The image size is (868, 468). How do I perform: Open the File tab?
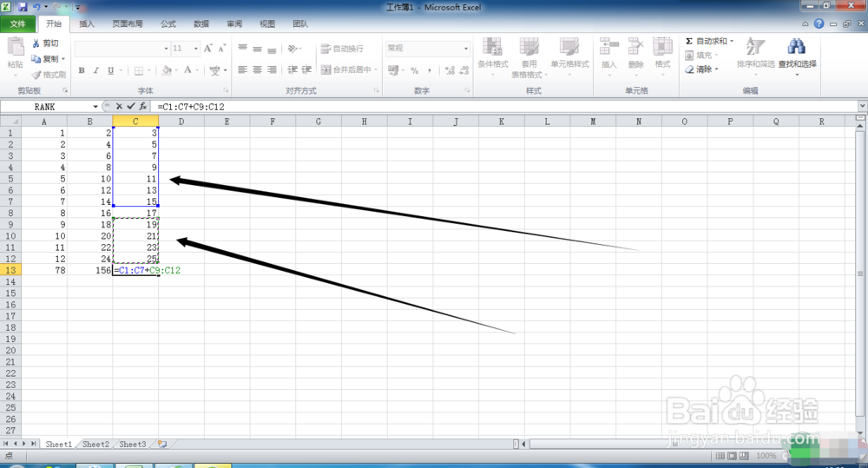(x=17, y=23)
